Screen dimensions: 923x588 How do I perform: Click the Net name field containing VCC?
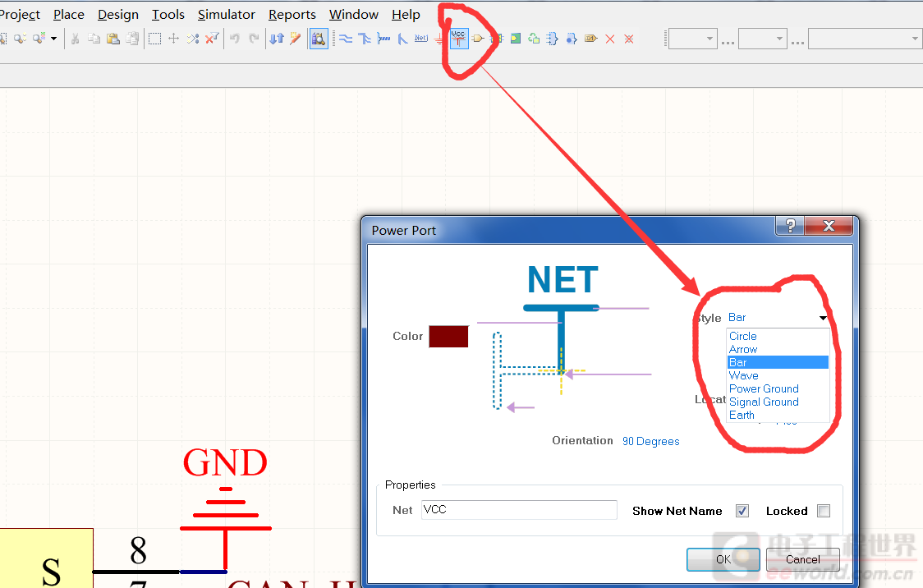tap(519, 510)
